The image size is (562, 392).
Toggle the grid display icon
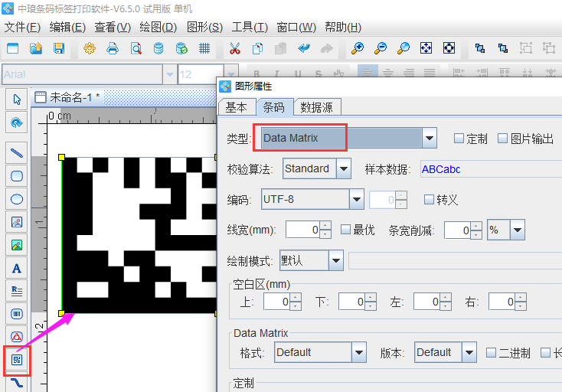tap(204, 47)
